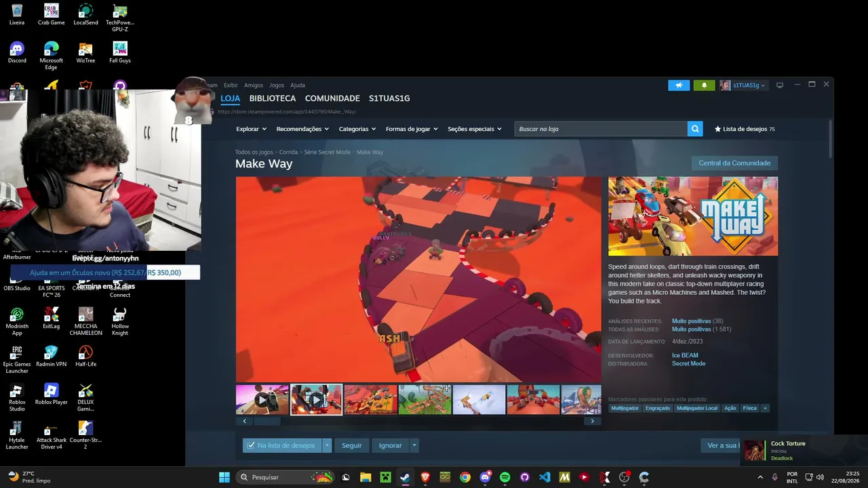
Task: Open Hytale Launcher desktop shortcut
Action: pos(17,435)
